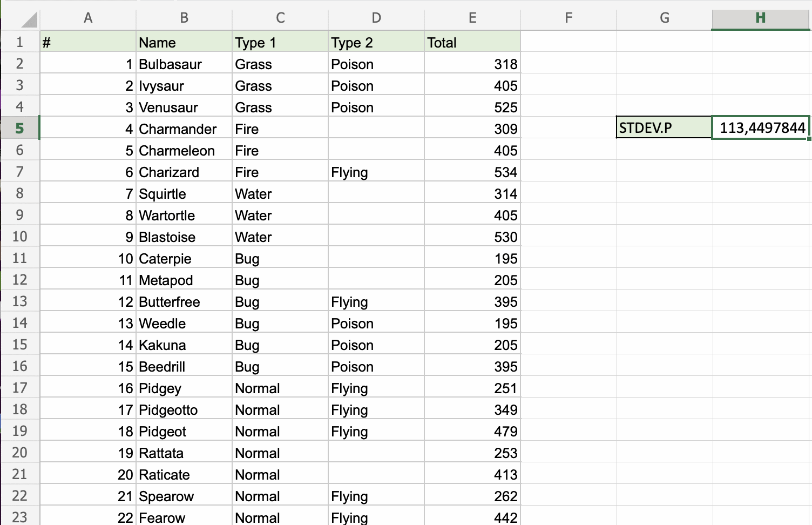Click the Bulbasaur cell
812x525 pixels.
pos(184,64)
